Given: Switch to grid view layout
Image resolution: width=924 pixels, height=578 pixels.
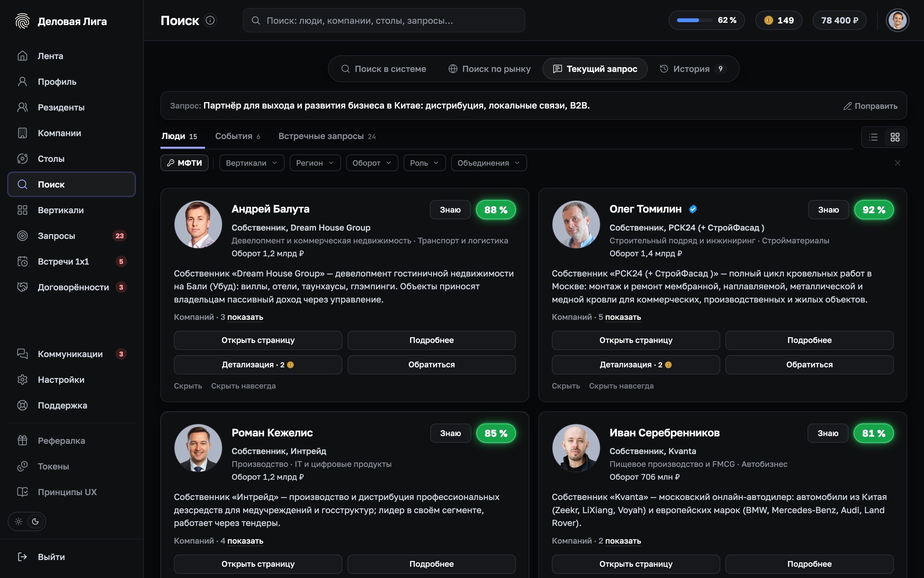Looking at the screenshot, I should (895, 137).
